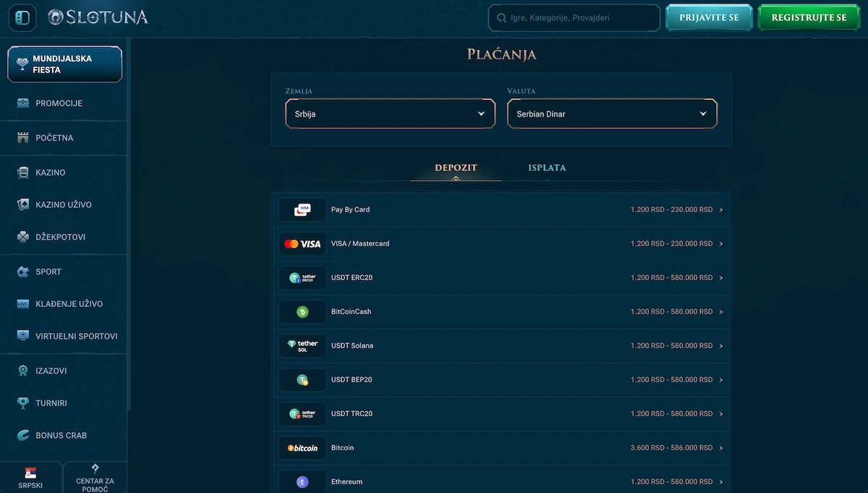Open the Promocije menu item

point(64,104)
